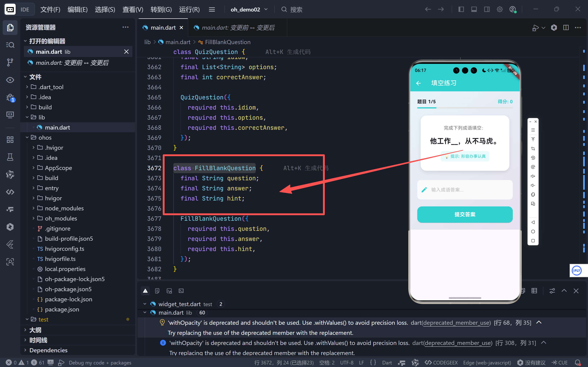
Task: Click the 输入成语答案 input field
Action: [465, 190]
